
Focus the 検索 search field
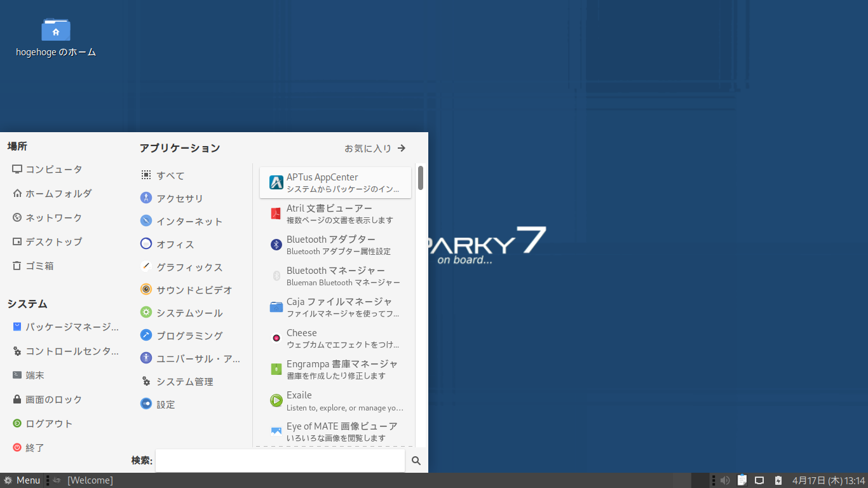pyautogui.click(x=280, y=461)
